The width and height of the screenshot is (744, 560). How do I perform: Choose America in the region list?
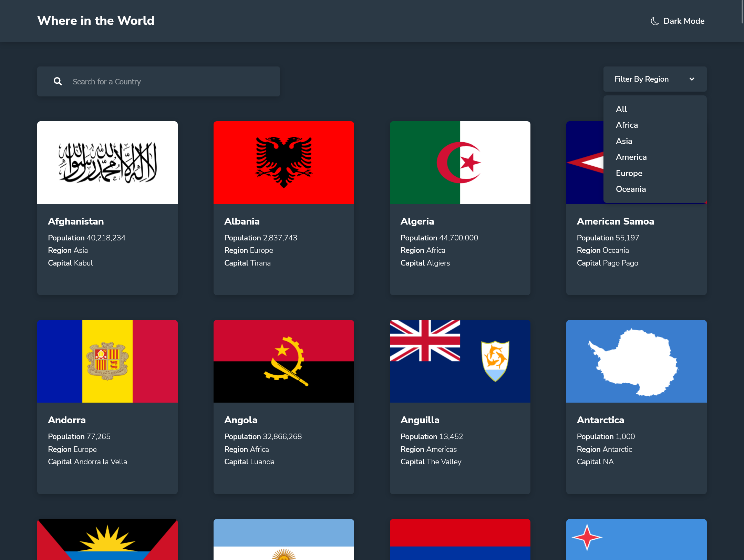coord(631,157)
